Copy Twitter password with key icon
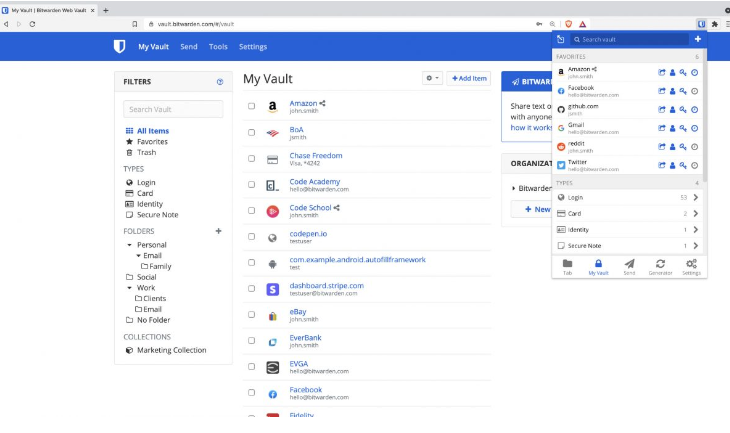Viewport: 730px width, 433px height. click(x=683, y=165)
